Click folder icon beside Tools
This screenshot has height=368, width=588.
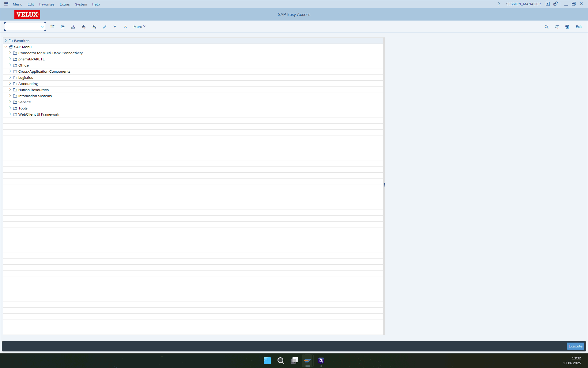[15, 108]
